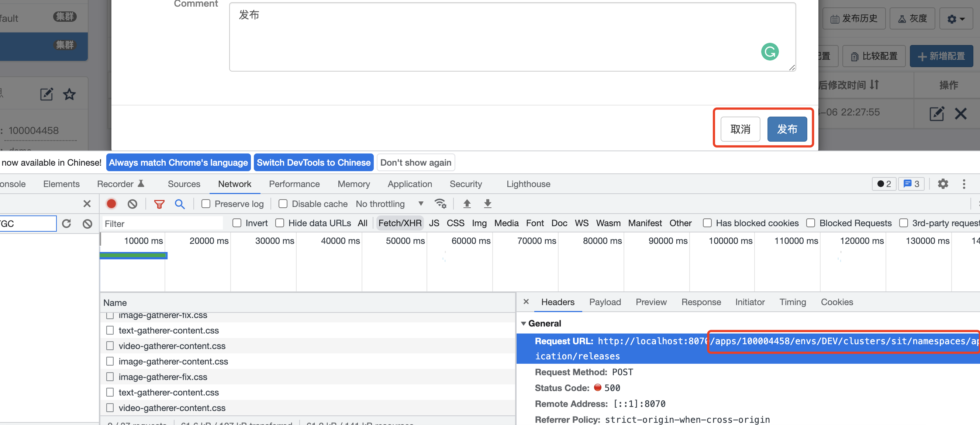Click the blue 发布 publish button

pyautogui.click(x=786, y=129)
